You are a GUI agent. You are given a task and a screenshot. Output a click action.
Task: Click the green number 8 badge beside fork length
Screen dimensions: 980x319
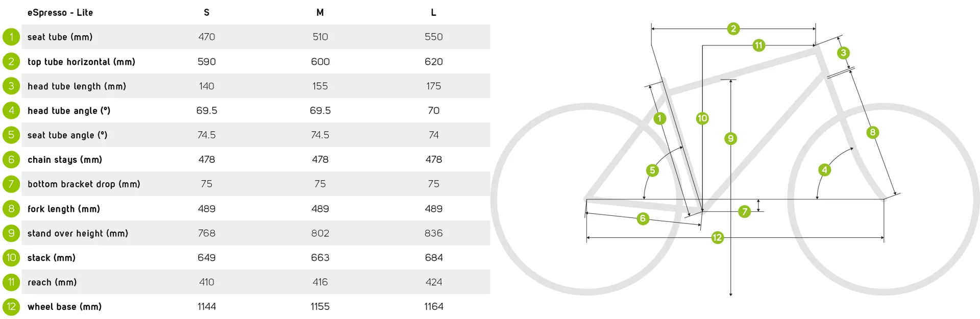[x=11, y=208]
